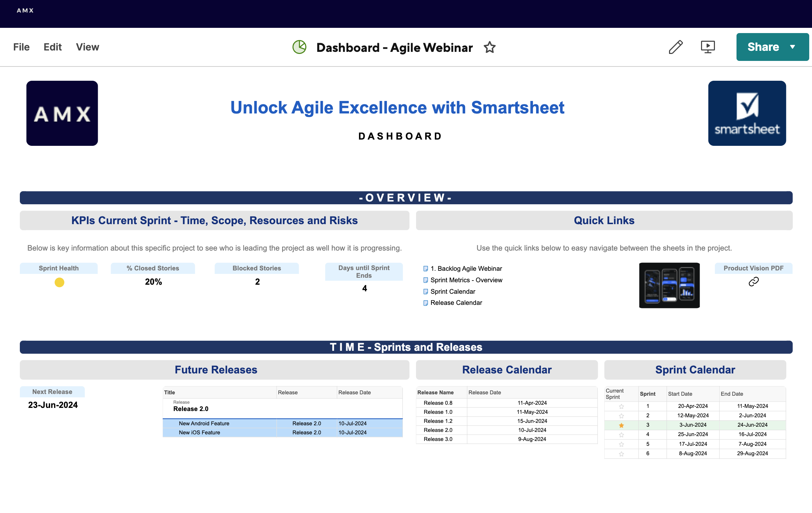This screenshot has width=812, height=513.
Task: Click the pie chart icon beside the dashboard title
Action: tap(300, 47)
